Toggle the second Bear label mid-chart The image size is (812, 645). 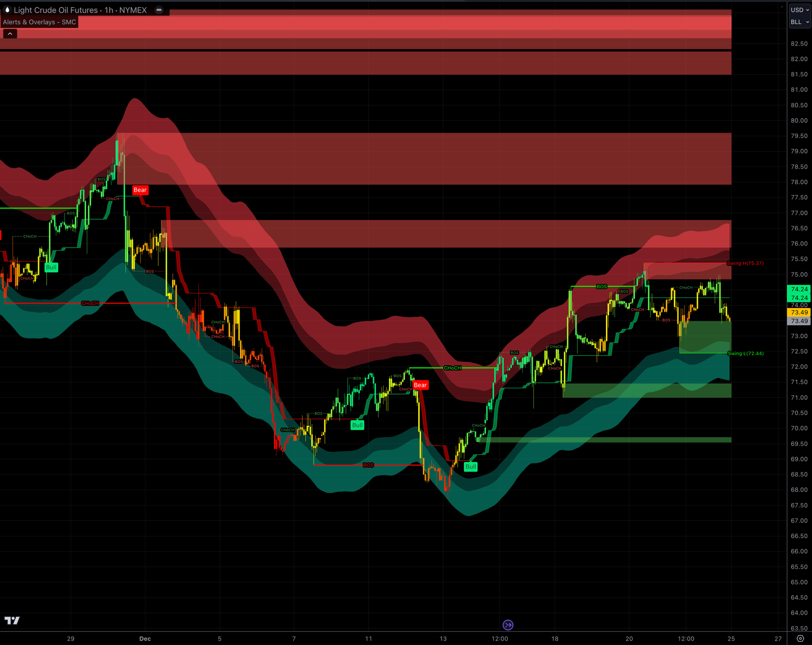pyautogui.click(x=420, y=385)
